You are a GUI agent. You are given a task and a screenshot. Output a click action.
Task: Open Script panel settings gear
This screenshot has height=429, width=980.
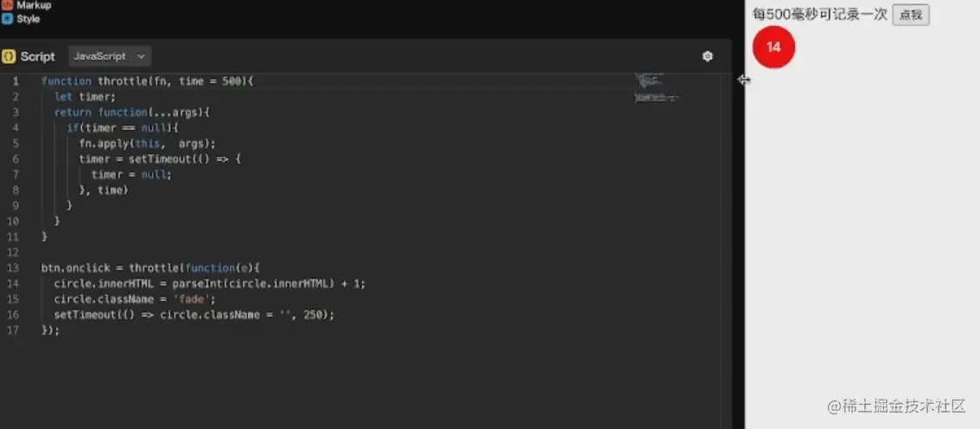708,56
